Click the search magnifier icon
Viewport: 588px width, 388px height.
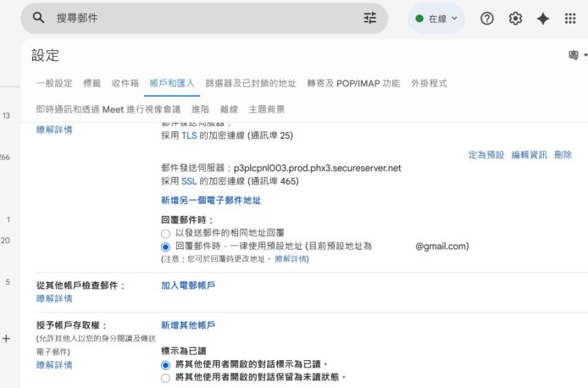pos(38,18)
